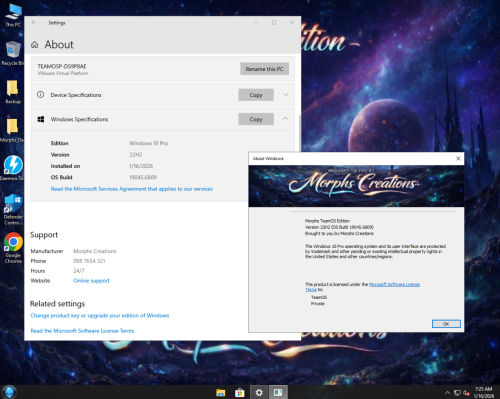Select Hours value 24/7
The image size is (500, 399).
(79, 271)
